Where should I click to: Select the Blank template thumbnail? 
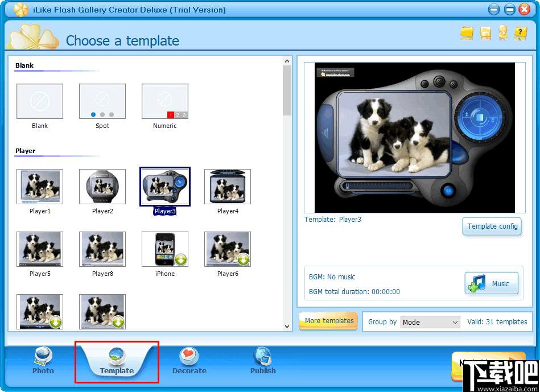40,101
